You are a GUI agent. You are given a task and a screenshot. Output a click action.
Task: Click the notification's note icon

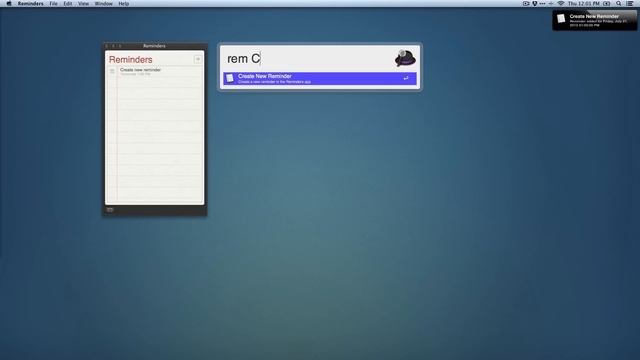pyautogui.click(x=561, y=18)
